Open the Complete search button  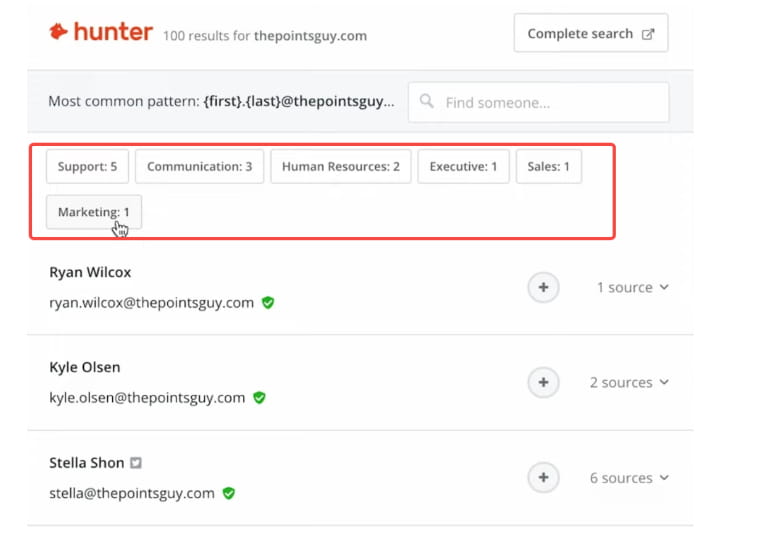click(590, 34)
